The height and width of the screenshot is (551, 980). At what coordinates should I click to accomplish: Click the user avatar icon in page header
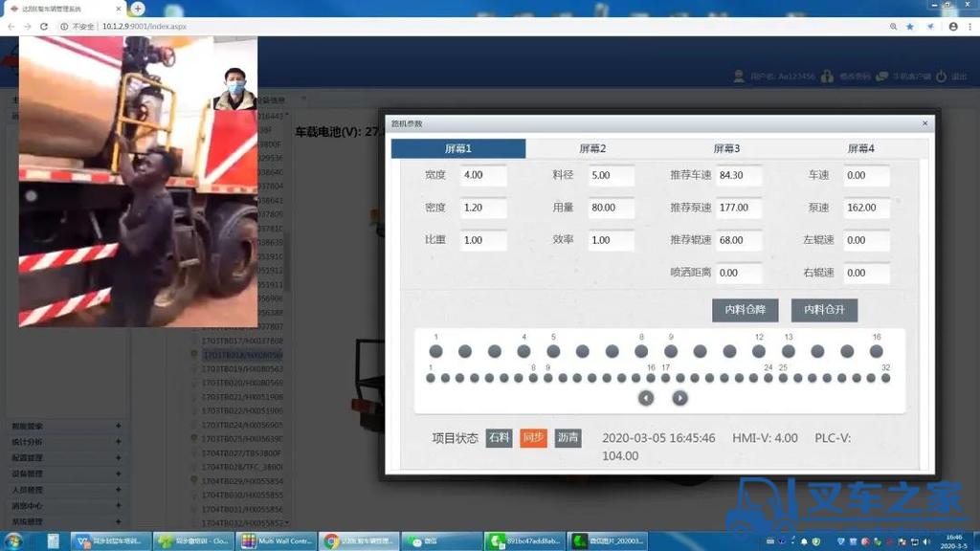click(x=739, y=77)
